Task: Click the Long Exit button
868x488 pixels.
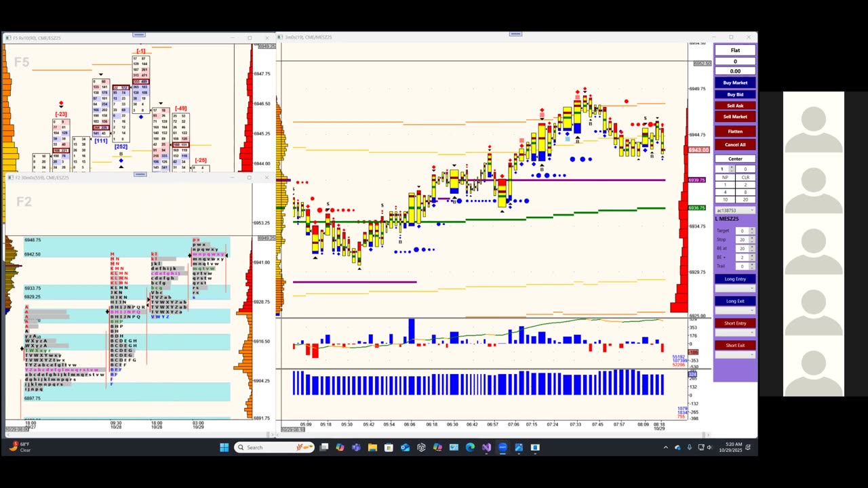Action: coord(735,301)
